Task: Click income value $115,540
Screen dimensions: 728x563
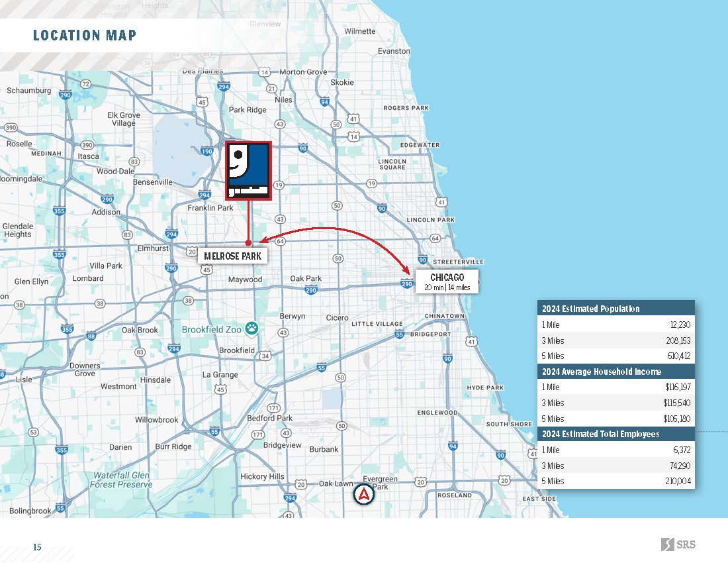Action: click(x=677, y=403)
